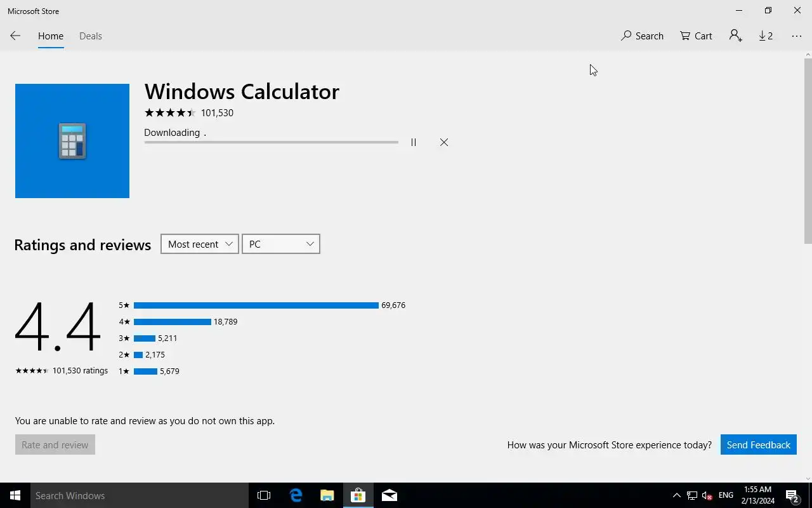Click the 2,175 two-star count
812x508 pixels.
155,355
